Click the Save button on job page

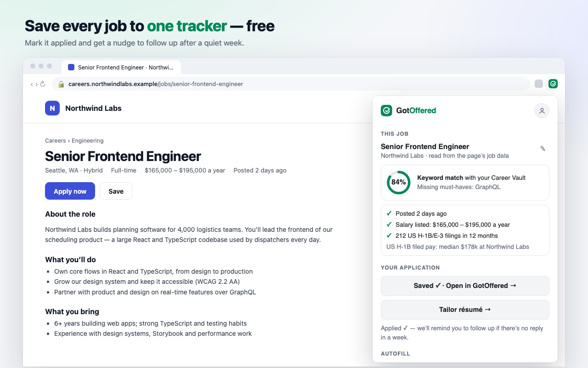coord(116,191)
